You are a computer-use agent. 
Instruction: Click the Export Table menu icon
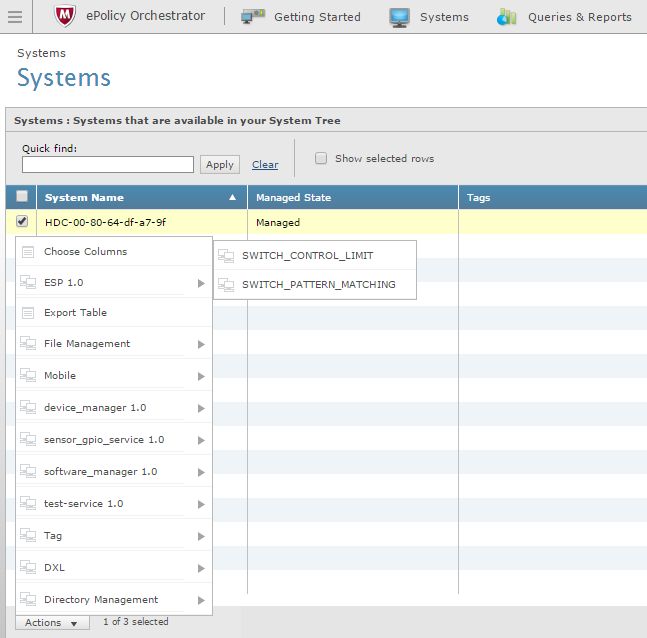(28, 313)
